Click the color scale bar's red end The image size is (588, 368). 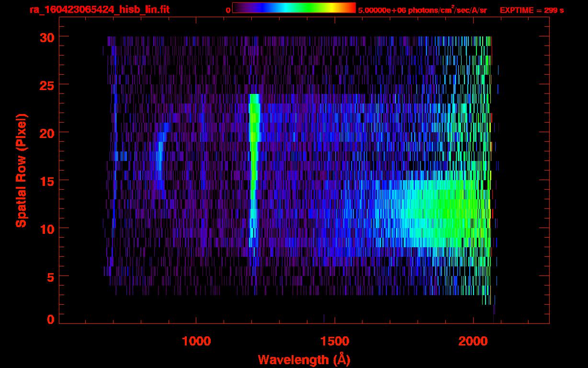coord(351,8)
